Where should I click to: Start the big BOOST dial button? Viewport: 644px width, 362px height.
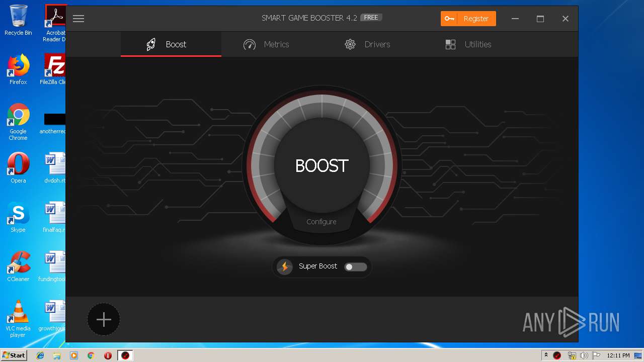322,165
